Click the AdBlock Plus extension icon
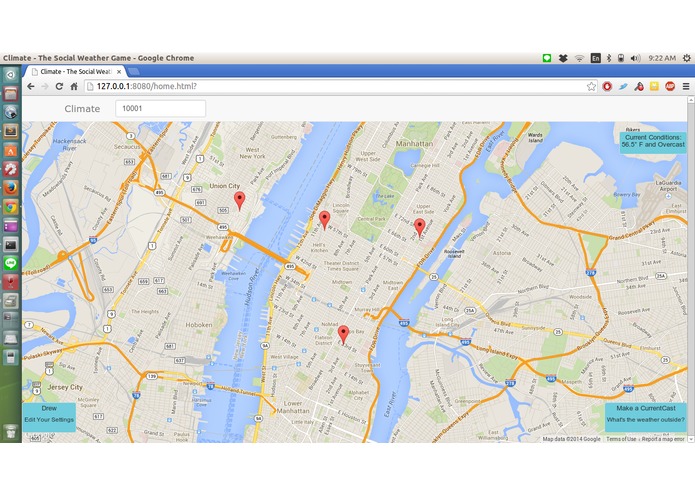The image size is (695, 494). [x=670, y=86]
